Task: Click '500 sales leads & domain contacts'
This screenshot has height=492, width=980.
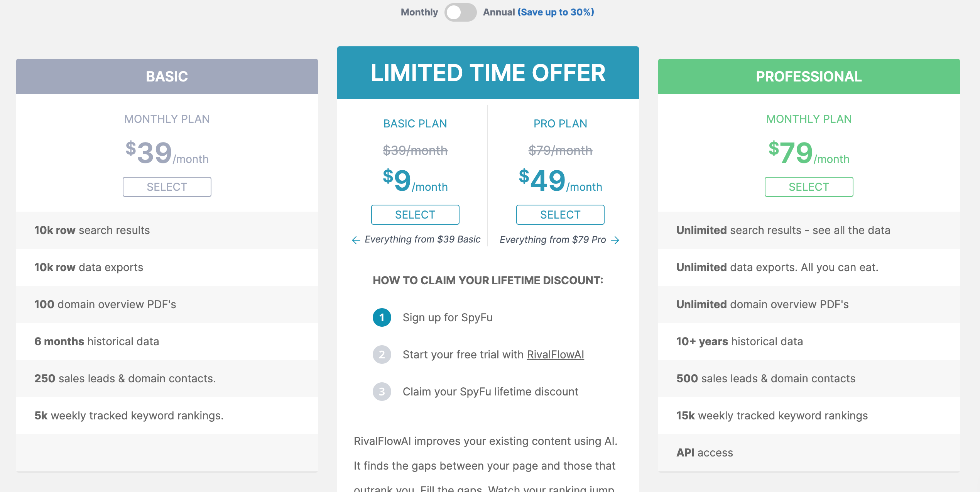Action: [x=809, y=378]
